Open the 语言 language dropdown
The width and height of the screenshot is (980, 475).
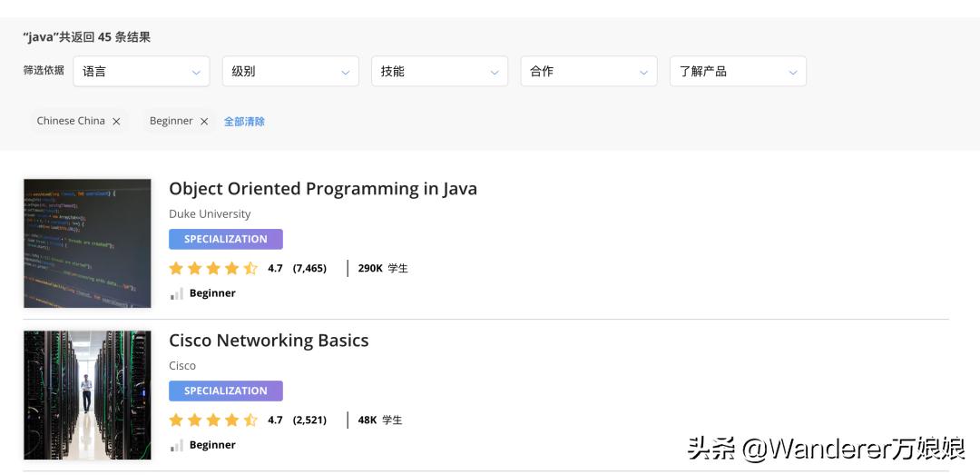click(141, 72)
